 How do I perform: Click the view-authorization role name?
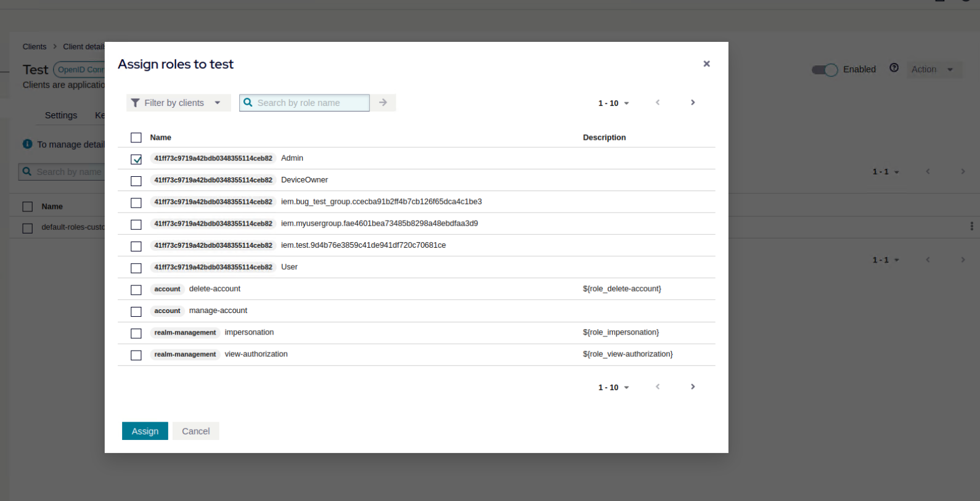[x=256, y=354]
